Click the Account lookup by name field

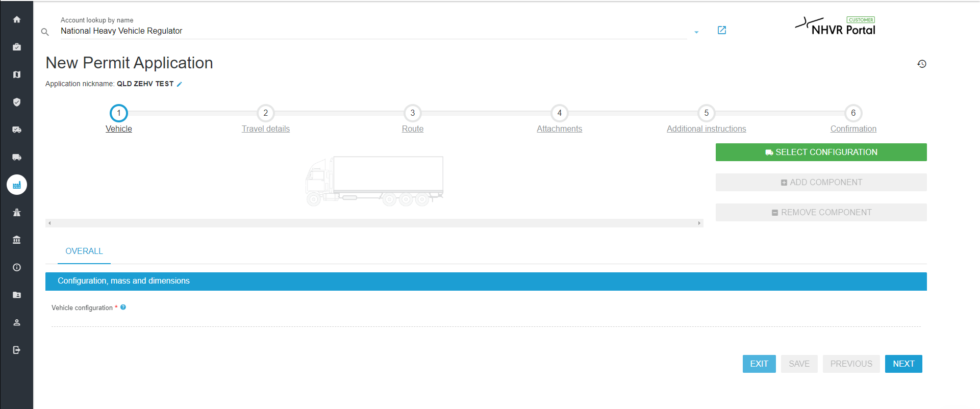coord(373,31)
